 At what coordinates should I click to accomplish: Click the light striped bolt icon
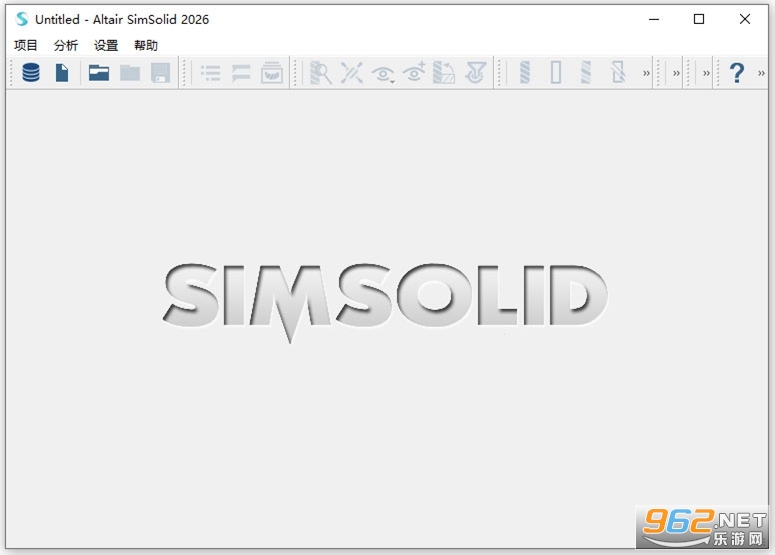pos(586,73)
